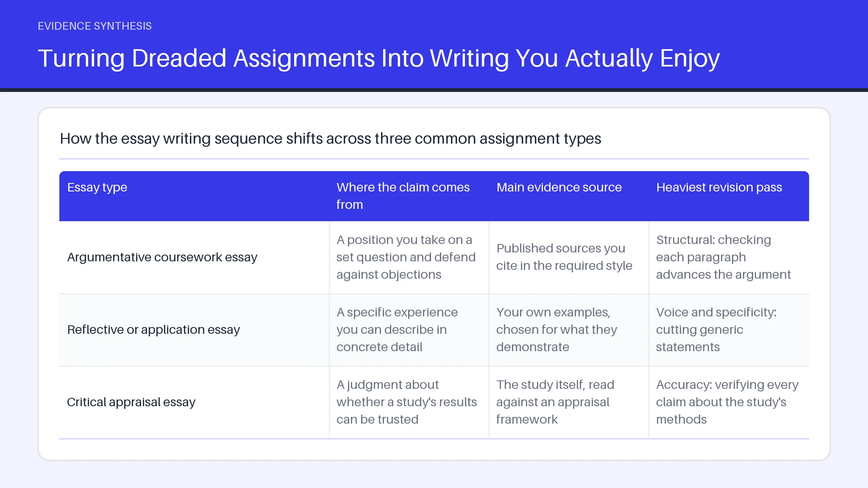Click the 'Heaviest revision pass' column header

(x=729, y=196)
